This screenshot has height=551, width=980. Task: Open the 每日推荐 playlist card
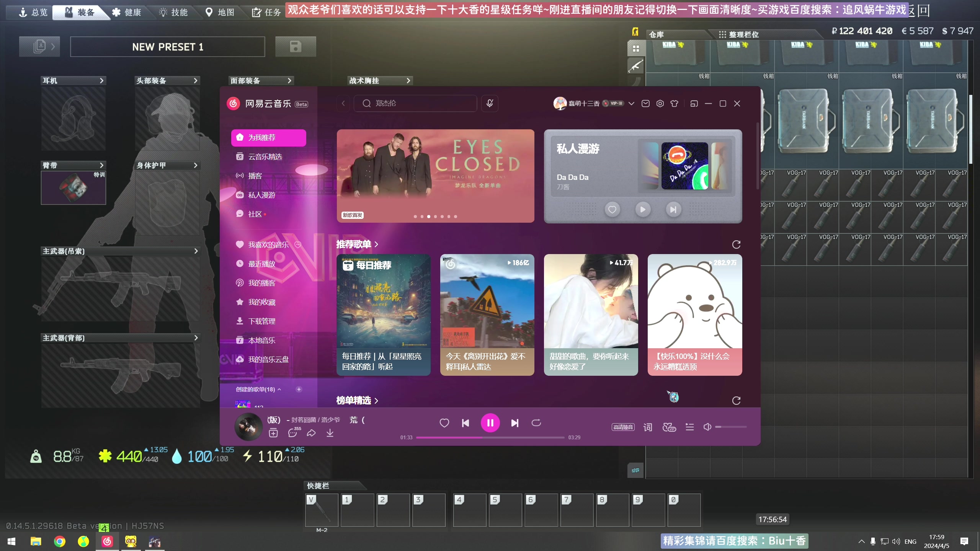tap(384, 315)
